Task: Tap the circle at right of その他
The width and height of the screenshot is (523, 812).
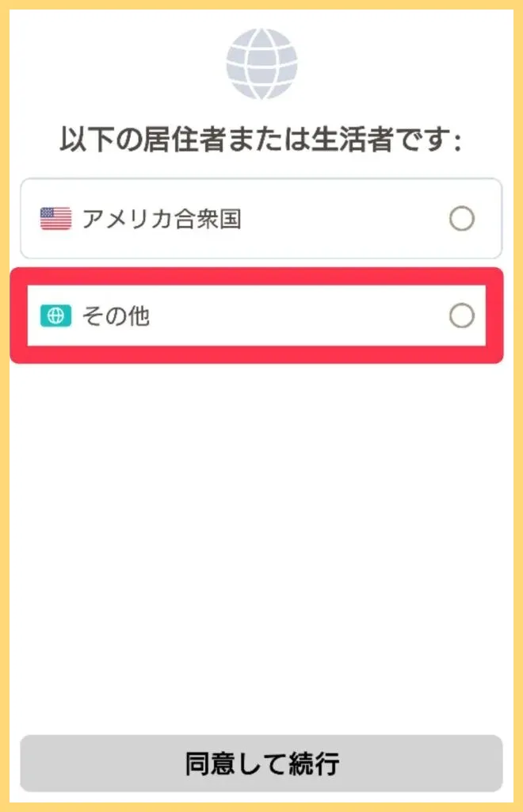Action: [x=461, y=316]
